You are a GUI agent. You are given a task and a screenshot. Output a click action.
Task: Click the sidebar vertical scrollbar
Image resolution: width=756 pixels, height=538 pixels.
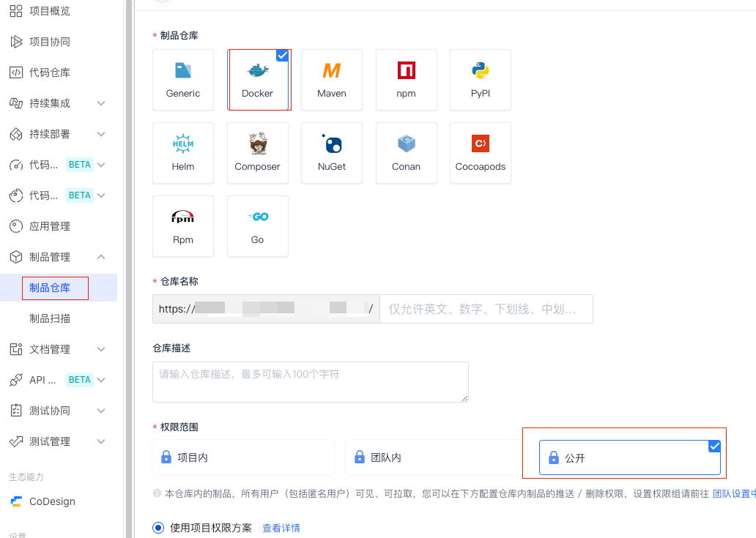(129, 269)
